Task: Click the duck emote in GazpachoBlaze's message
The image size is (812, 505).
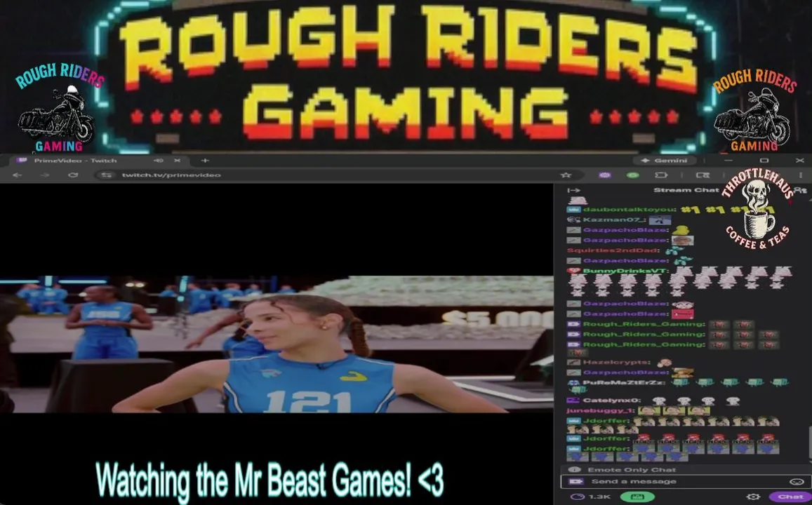Action: (x=681, y=230)
